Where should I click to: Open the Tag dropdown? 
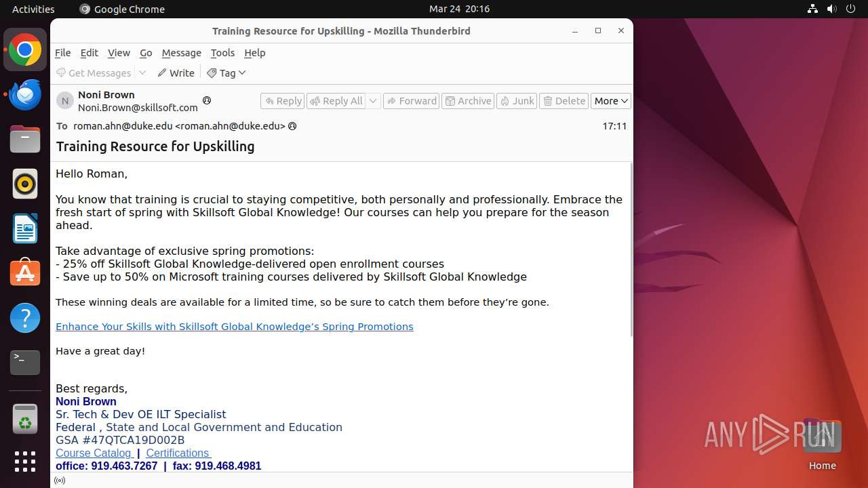point(226,73)
